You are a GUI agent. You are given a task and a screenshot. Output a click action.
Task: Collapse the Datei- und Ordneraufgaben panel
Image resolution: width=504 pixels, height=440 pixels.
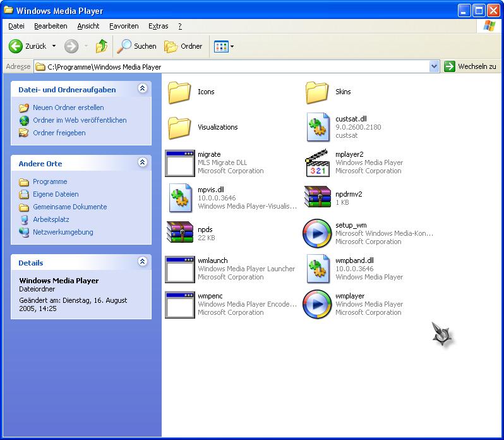pyautogui.click(x=143, y=89)
